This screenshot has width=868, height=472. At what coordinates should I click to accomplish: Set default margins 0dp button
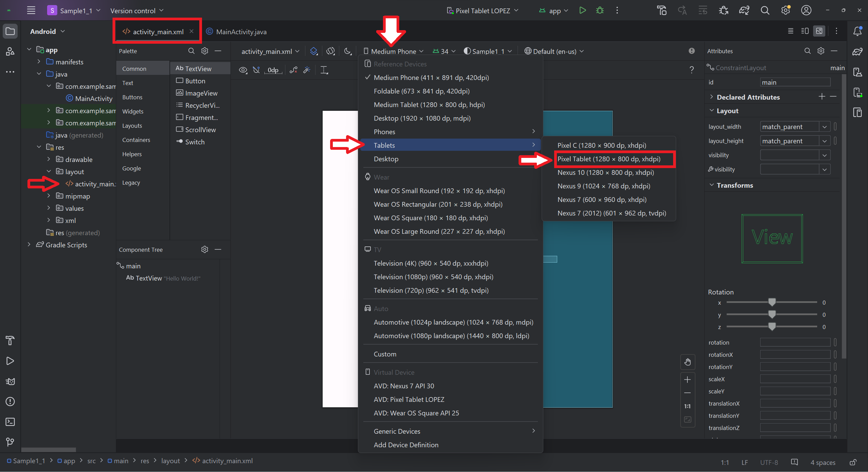273,70
